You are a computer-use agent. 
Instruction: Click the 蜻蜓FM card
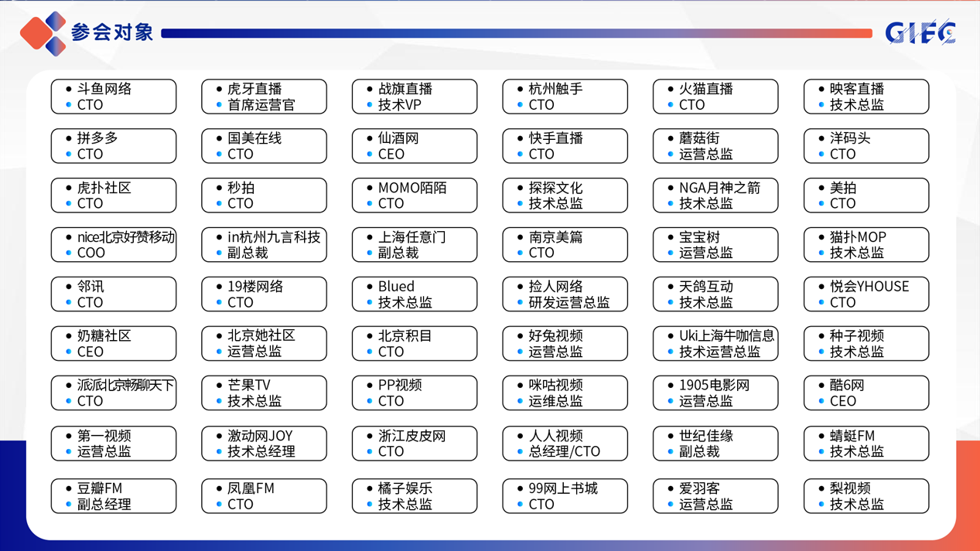click(866, 444)
